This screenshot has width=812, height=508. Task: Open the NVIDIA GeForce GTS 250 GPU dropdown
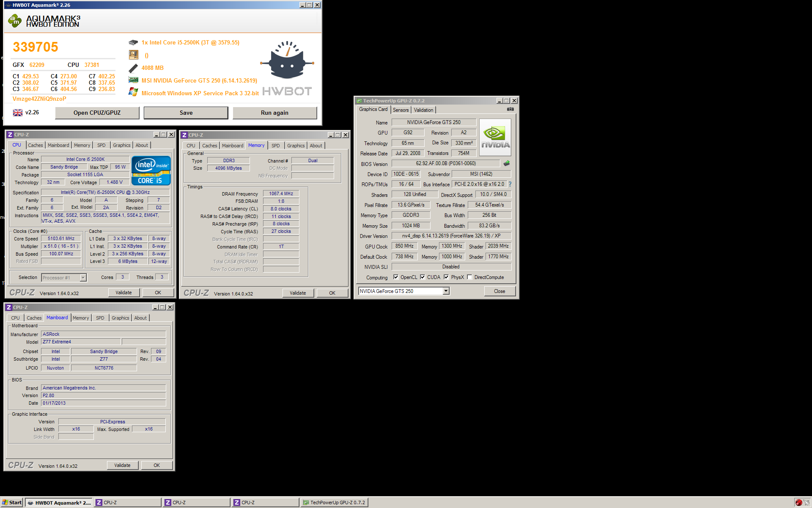(446, 291)
